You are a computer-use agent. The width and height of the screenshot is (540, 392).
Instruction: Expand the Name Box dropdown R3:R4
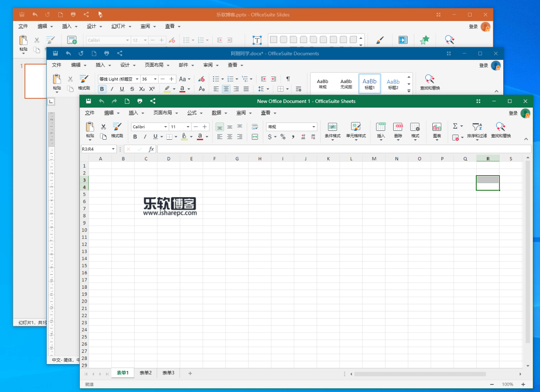point(113,149)
